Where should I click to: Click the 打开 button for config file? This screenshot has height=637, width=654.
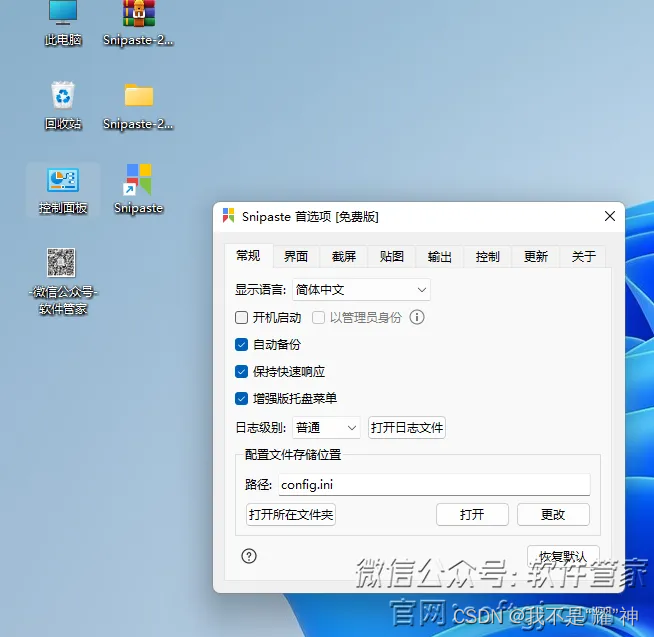pyautogui.click(x=472, y=514)
